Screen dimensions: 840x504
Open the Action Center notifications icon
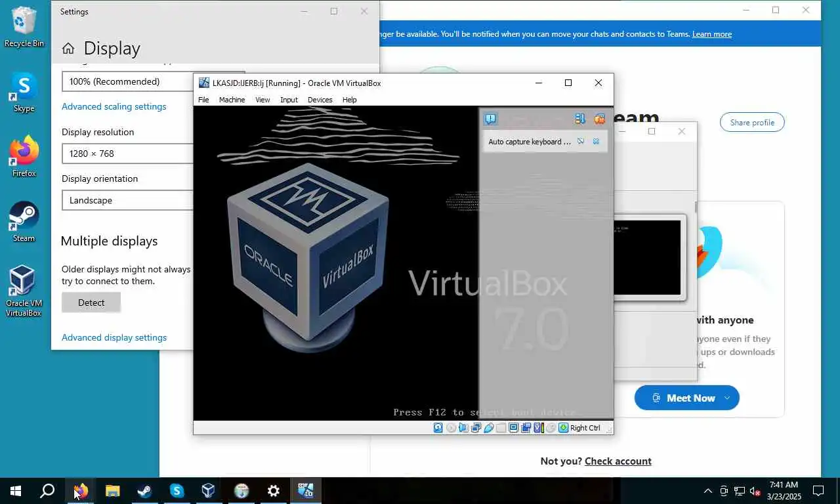pos(818,491)
